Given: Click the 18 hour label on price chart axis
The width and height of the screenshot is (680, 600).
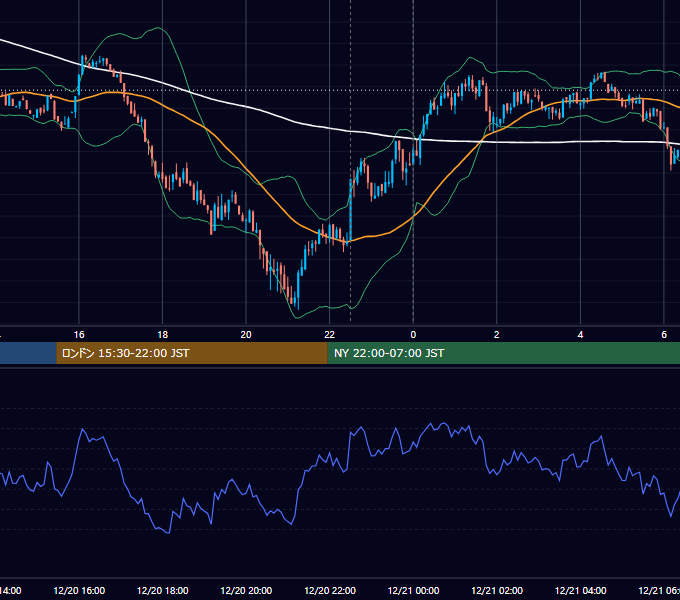Looking at the screenshot, I should [x=163, y=335].
